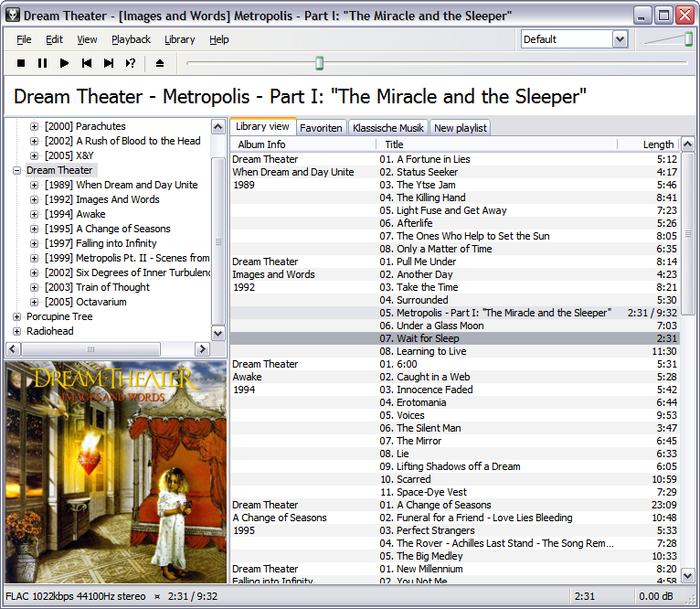Click the Images and Words album art

click(116, 472)
